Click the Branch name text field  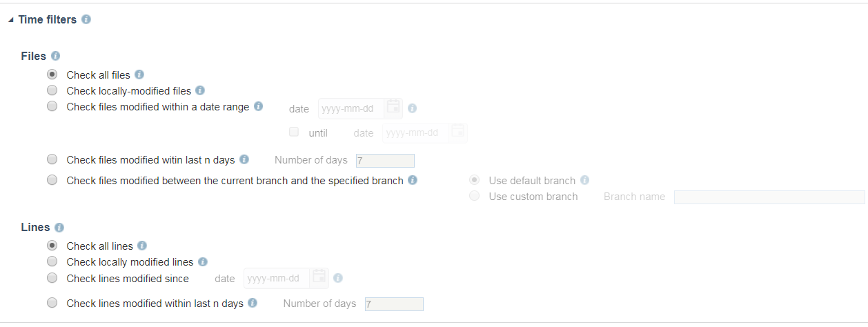click(769, 197)
